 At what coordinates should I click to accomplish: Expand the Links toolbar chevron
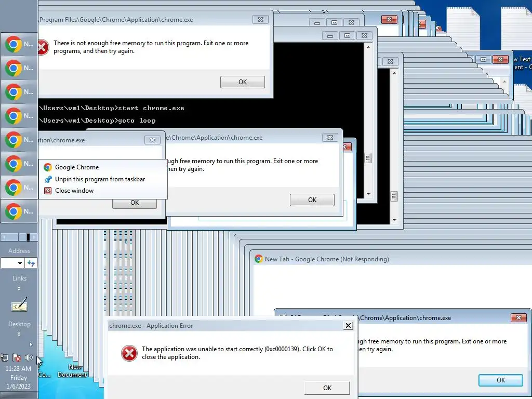point(19,288)
